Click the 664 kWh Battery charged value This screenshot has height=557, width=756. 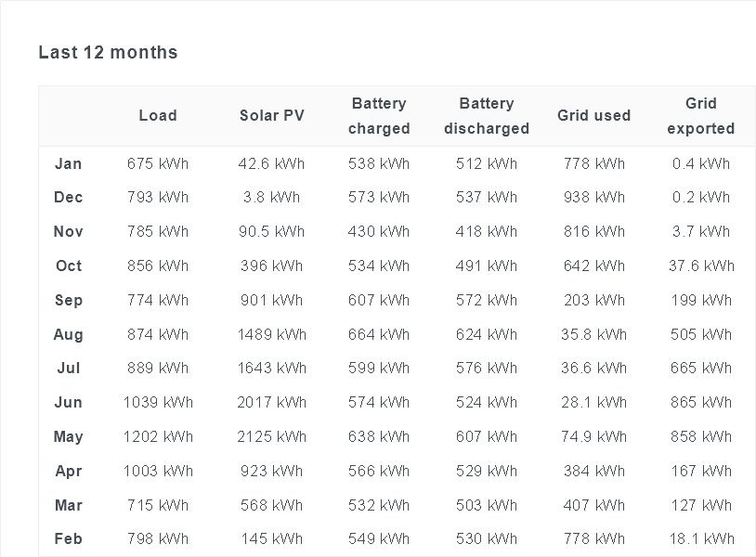pos(379,334)
